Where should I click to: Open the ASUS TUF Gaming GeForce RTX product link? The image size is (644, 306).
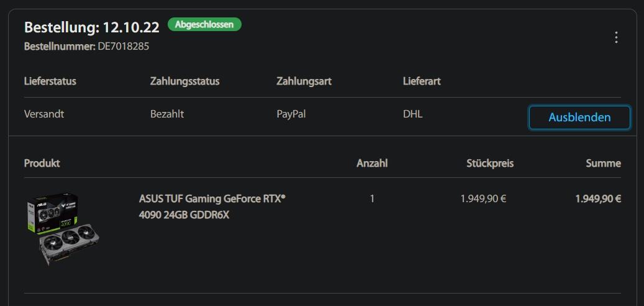coord(212,206)
